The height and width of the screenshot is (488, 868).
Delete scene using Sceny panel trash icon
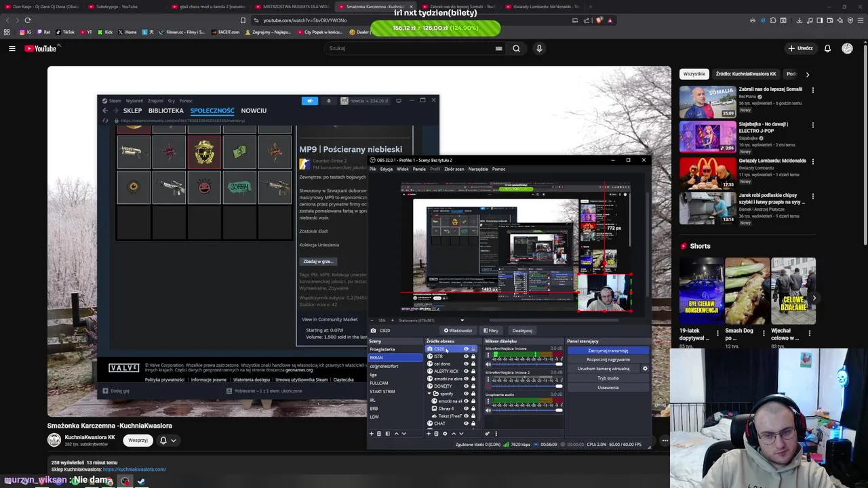(379, 434)
